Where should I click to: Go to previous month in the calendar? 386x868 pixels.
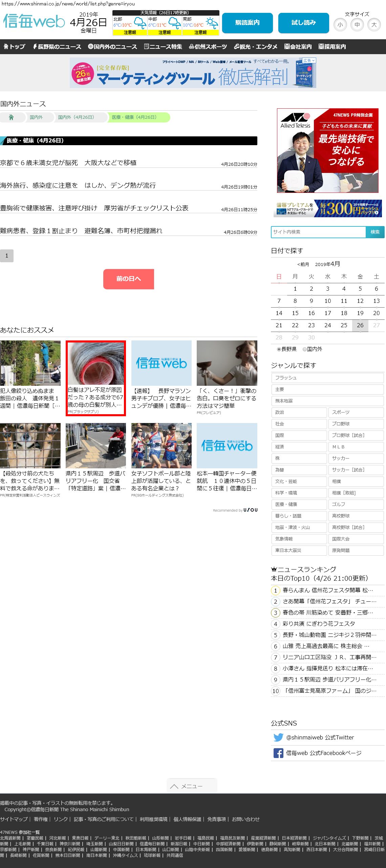[x=303, y=264]
